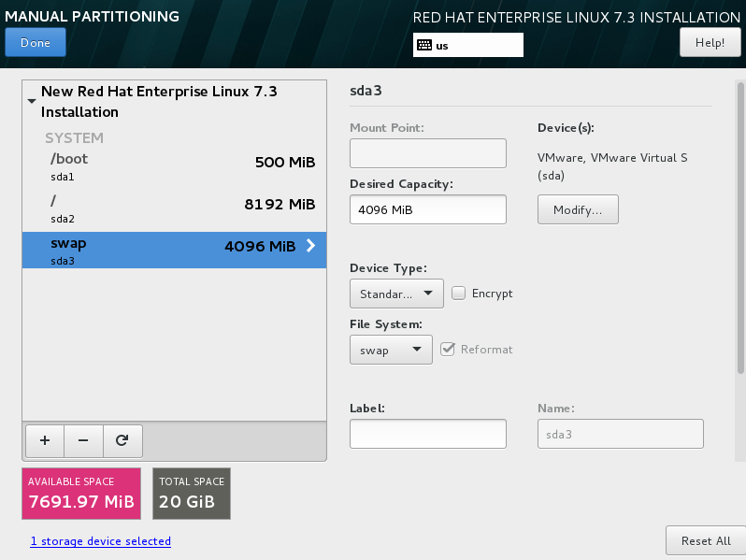Select the swap sda3 partition

pos(174,251)
